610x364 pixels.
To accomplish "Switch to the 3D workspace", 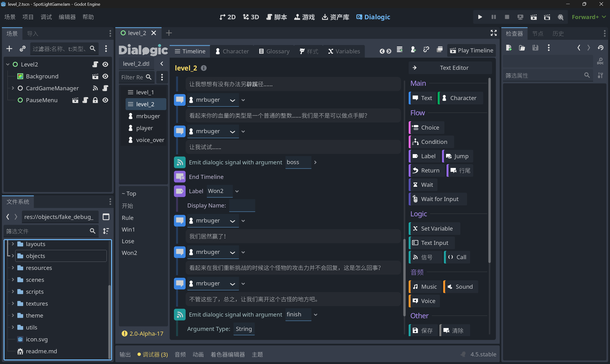I will [x=251, y=17].
